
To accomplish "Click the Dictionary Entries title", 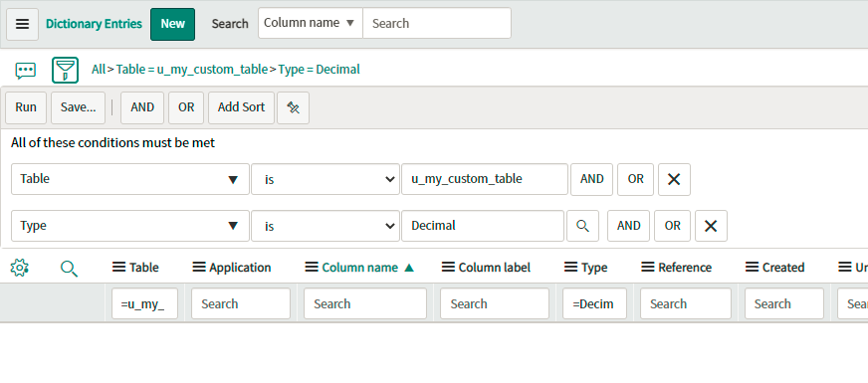I will (x=95, y=24).
